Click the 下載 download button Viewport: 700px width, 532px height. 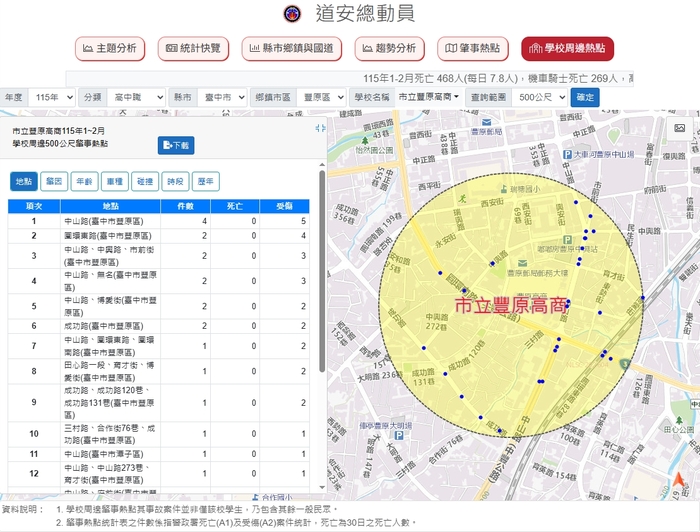[176, 145]
